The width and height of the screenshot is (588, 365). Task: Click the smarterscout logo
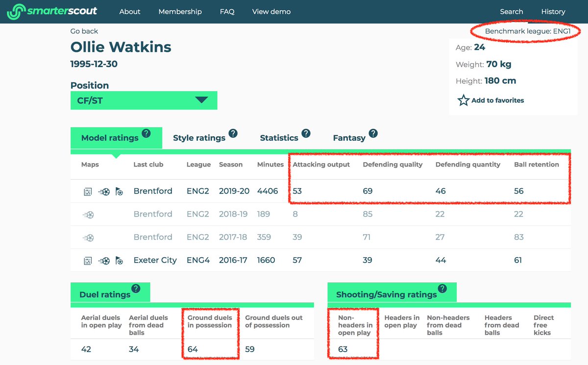(52, 11)
